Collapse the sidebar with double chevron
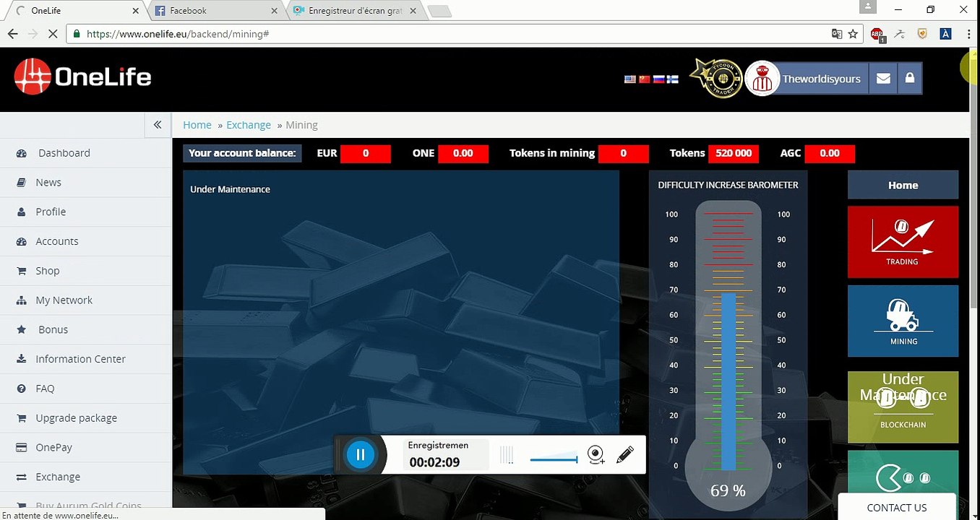This screenshot has height=520, width=980. click(158, 125)
